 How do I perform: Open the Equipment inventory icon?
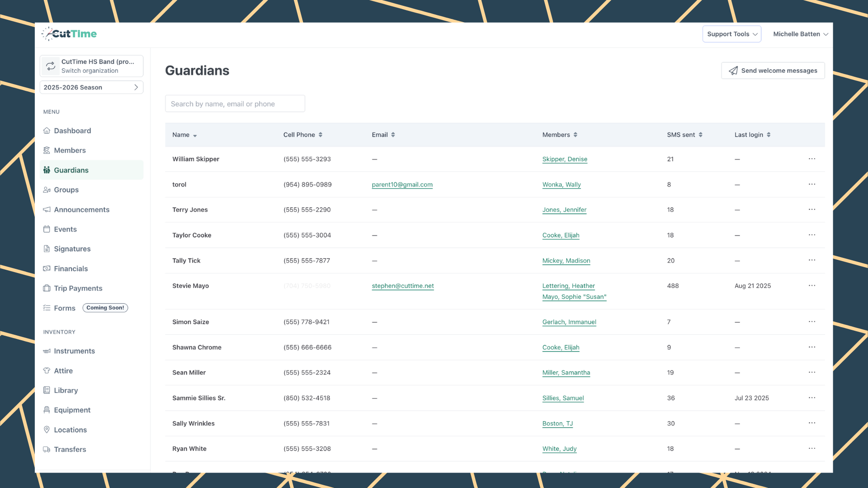pyautogui.click(x=47, y=410)
